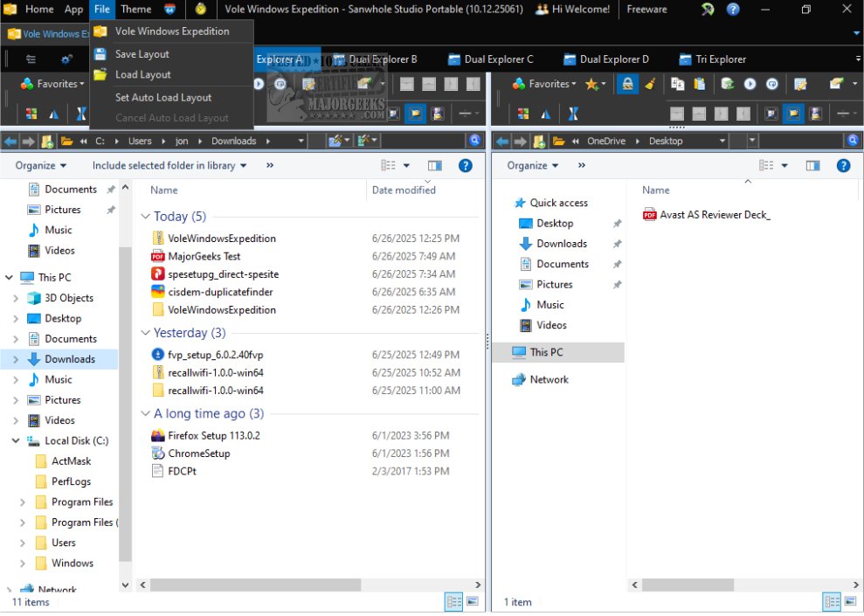Toggle the highlighted folder view icon in left pane
The width and height of the screenshot is (864, 616).
416,114
